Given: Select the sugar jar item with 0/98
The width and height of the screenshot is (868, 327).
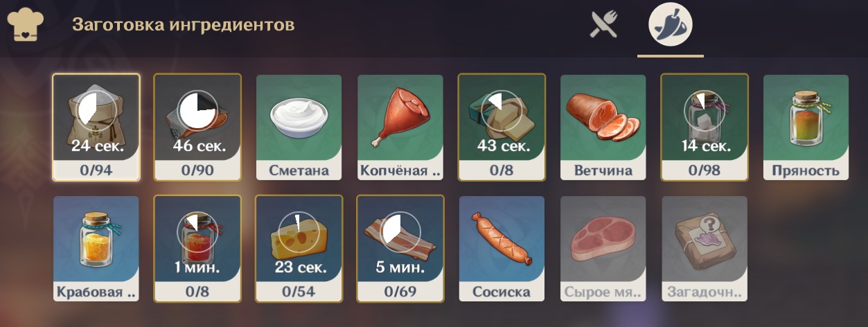Looking at the screenshot, I should point(704,127).
